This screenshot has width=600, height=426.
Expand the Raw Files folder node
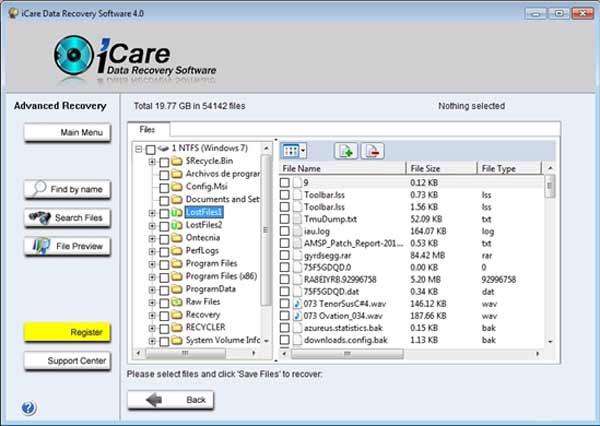[x=152, y=303]
